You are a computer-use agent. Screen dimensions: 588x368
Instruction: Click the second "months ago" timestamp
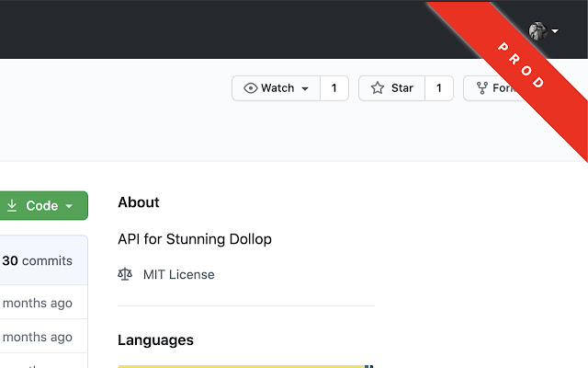point(37,337)
